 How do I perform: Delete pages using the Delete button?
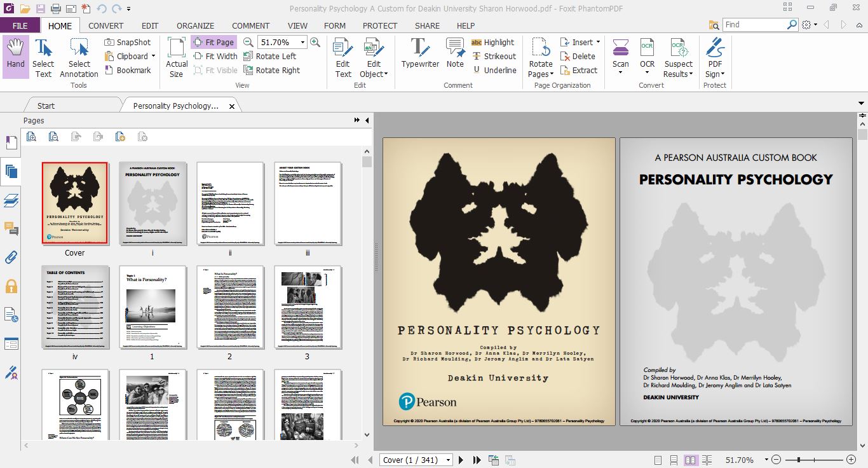[x=578, y=56]
